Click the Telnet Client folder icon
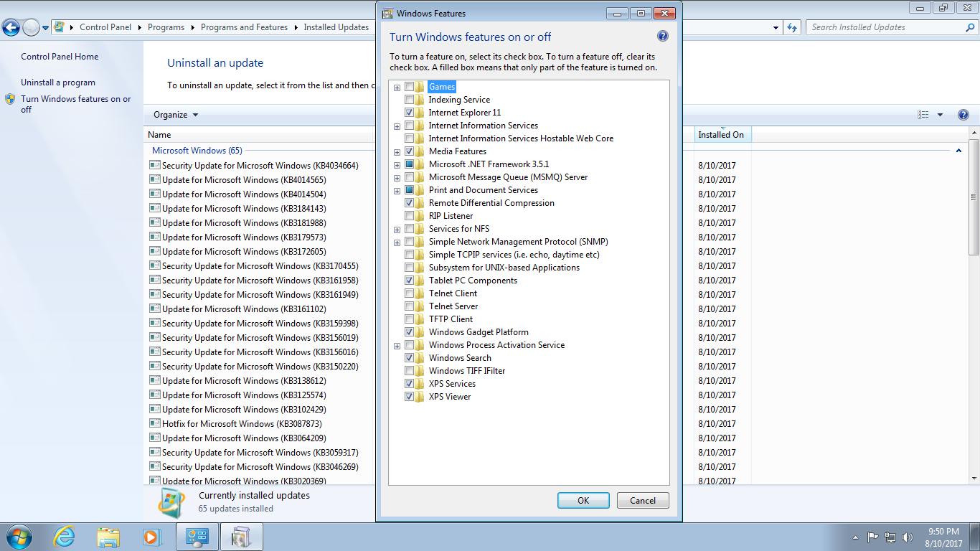 [x=420, y=293]
